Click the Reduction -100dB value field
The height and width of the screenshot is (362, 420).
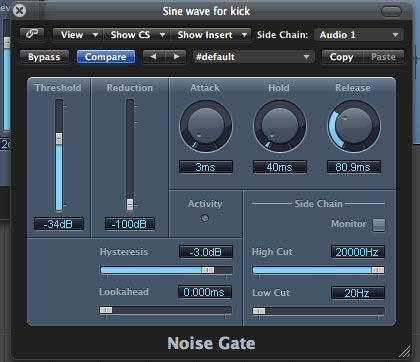(130, 224)
